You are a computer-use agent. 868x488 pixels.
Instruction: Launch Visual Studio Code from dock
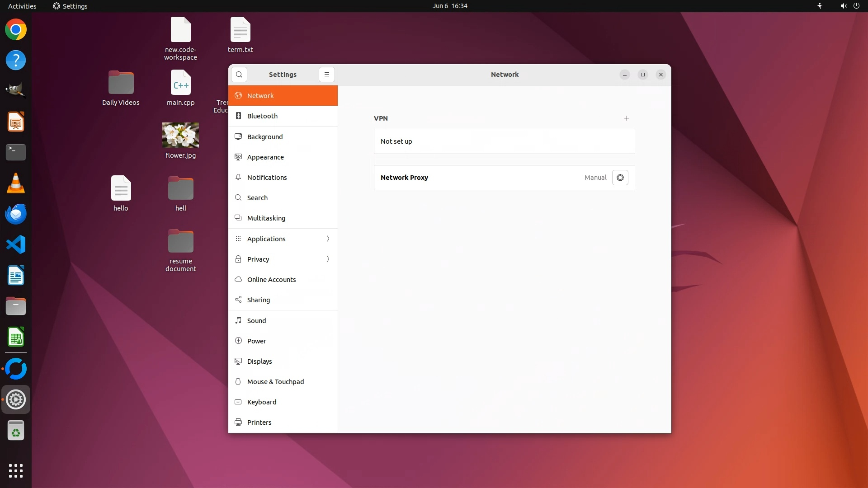click(16, 245)
